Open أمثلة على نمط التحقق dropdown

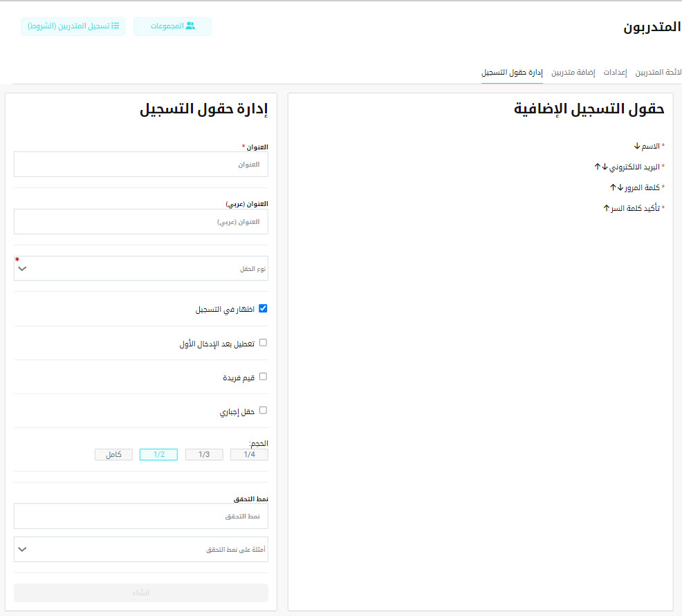tap(140, 550)
